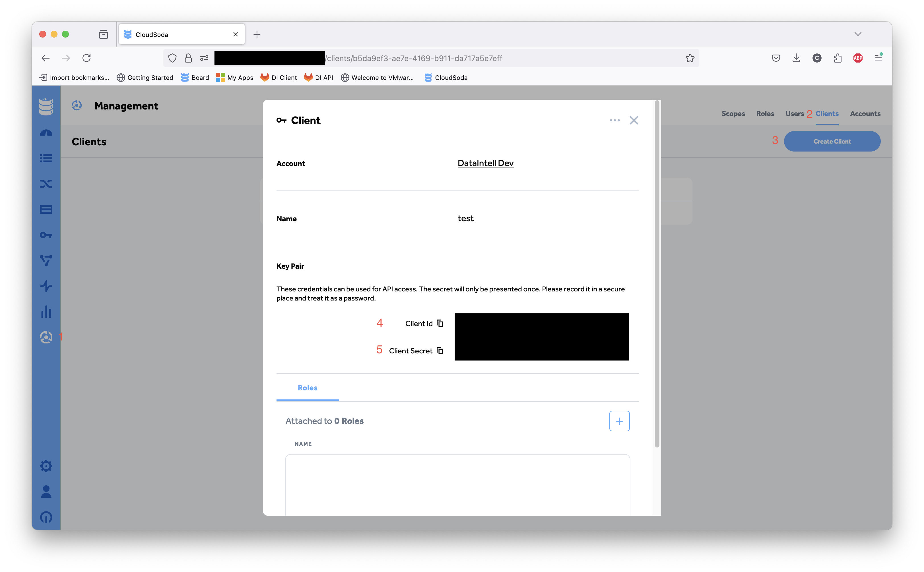Open the shuffle arrows icon in sidebar
Screen dimensions: 924x572
(x=46, y=184)
